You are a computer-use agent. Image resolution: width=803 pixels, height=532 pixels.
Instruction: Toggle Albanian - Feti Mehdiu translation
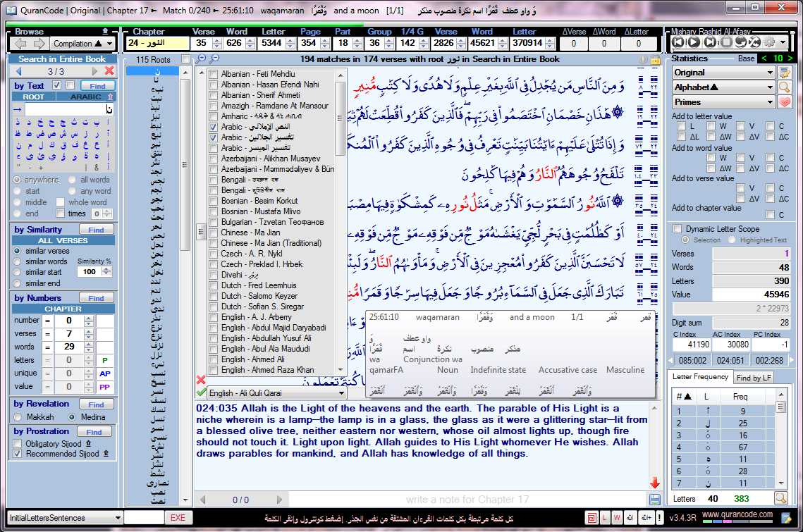[x=213, y=74]
